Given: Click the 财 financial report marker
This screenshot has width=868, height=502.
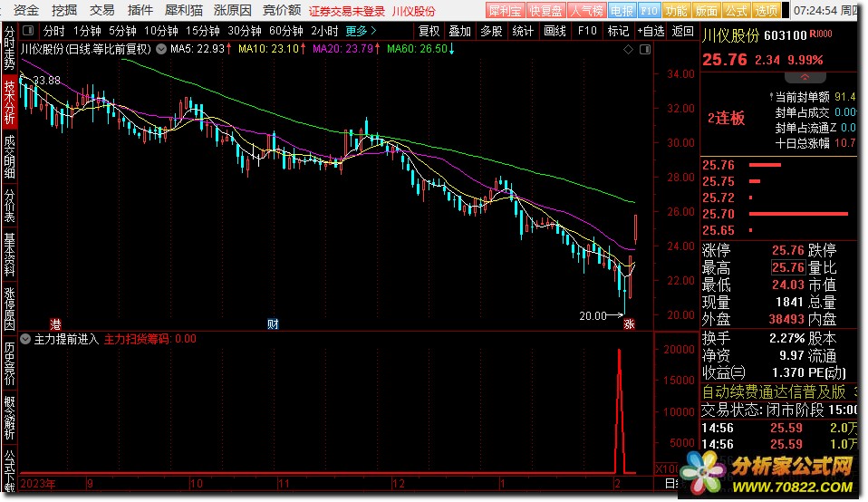Looking at the screenshot, I should pos(273,323).
